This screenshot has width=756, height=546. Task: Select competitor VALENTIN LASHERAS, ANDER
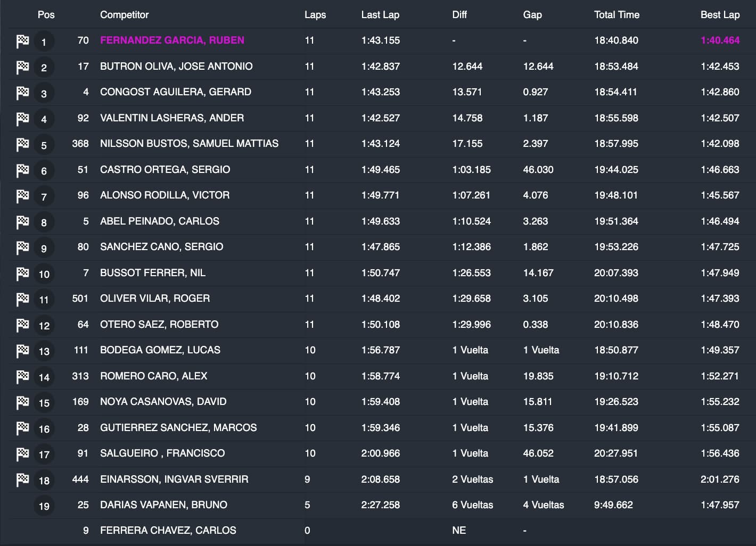click(172, 118)
